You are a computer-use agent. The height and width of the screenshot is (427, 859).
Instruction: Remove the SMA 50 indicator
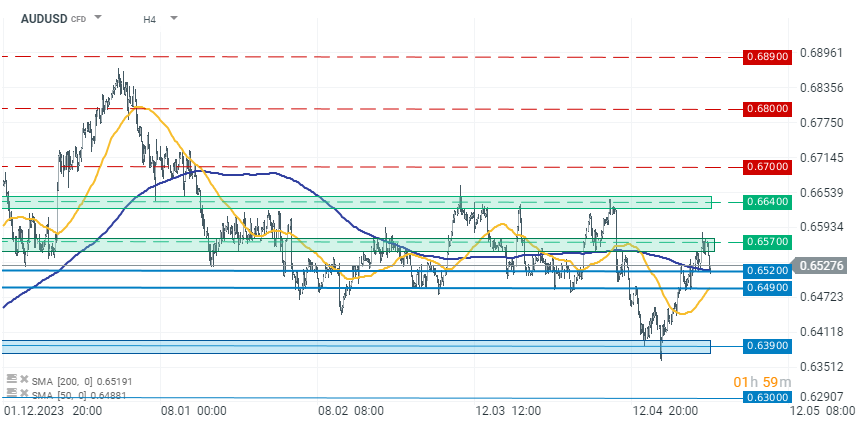pyautogui.click(x=24, y=392)
